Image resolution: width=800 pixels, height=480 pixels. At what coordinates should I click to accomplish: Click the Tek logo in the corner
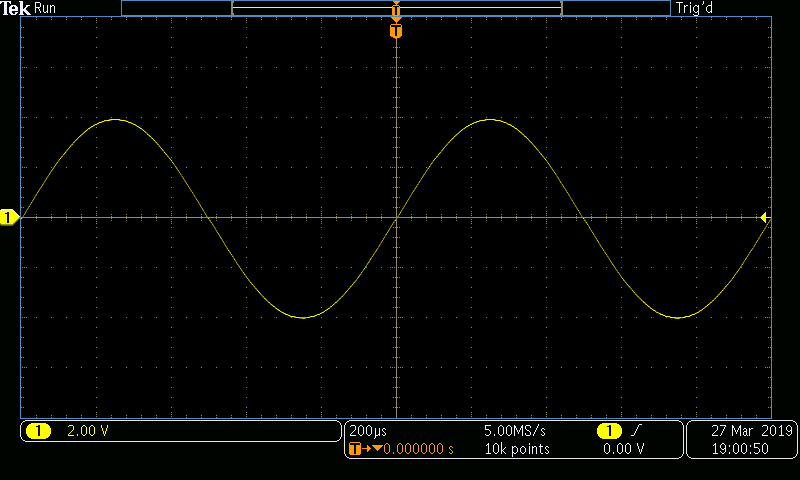tap(16, 8)
